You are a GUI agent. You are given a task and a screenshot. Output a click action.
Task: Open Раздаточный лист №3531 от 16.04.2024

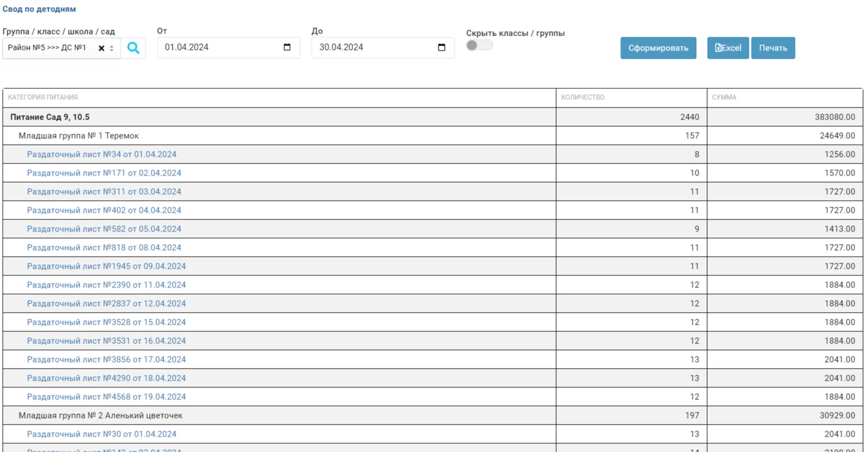tap(107, 341)
